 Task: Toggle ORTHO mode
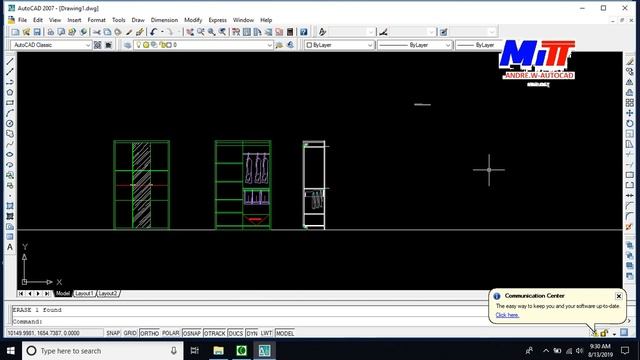pyautogui.click(x=149, y=333)
